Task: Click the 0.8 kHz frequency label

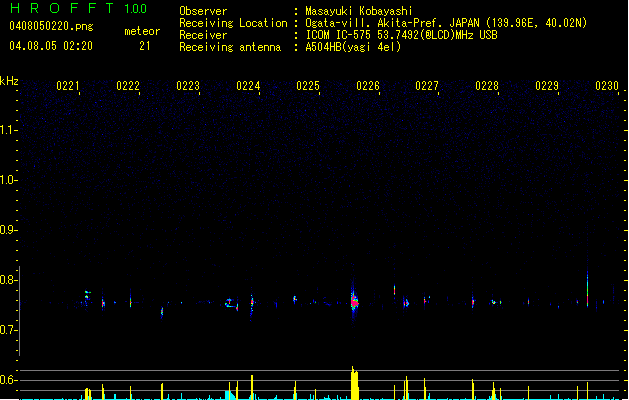Action: [x=8, y=280]
